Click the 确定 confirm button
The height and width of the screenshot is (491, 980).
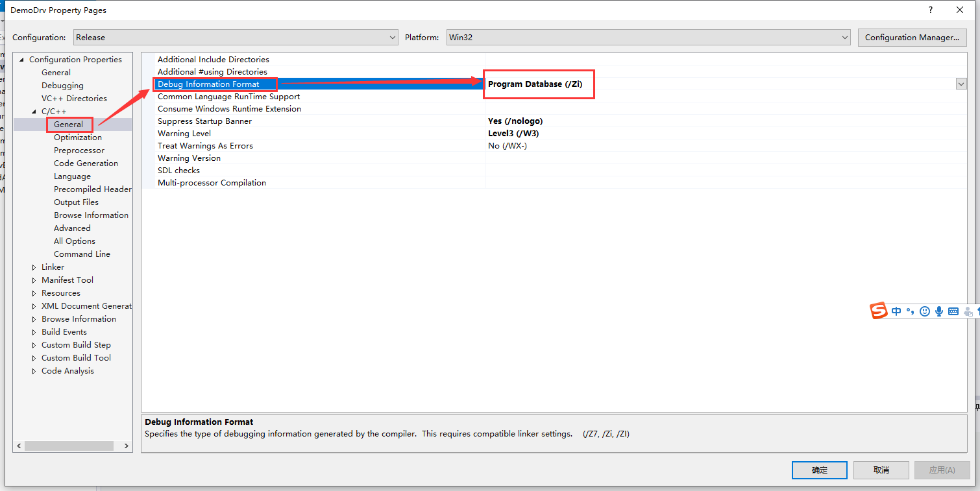pos(819,470)
